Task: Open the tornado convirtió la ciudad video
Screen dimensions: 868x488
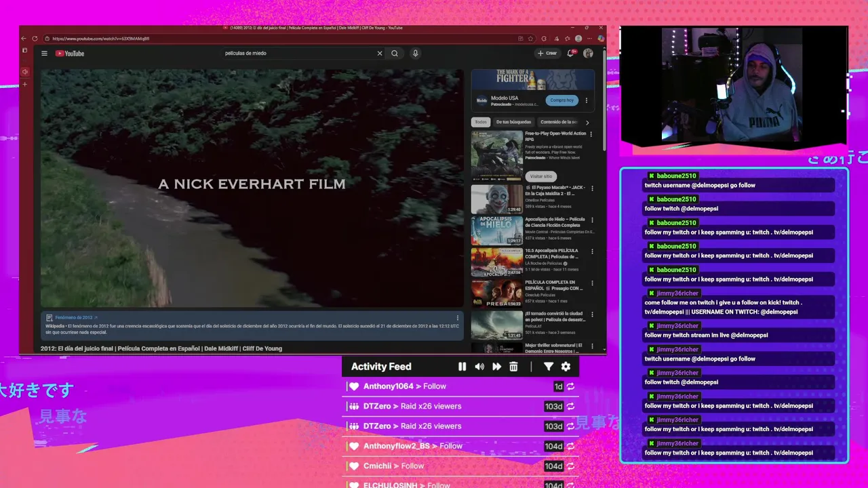Action: click(x=497, y=325)
